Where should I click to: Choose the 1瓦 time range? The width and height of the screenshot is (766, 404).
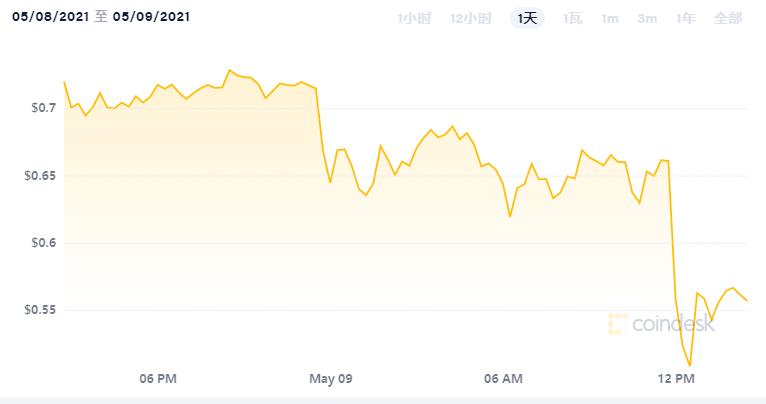click(572, 18)
